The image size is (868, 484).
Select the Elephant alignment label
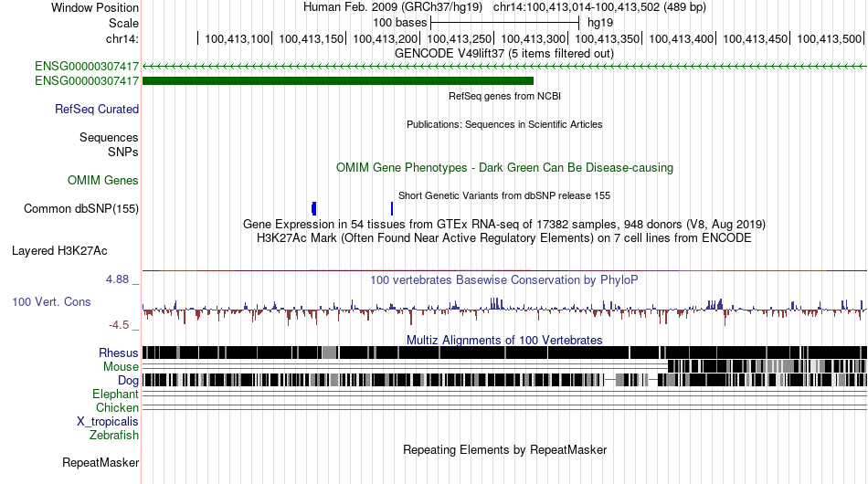coord(115,394)
